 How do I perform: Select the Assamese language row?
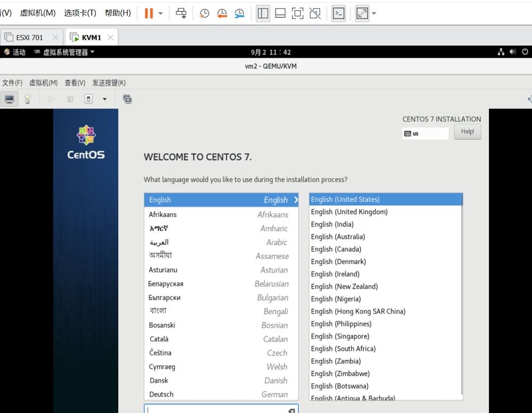pos(221,256)
